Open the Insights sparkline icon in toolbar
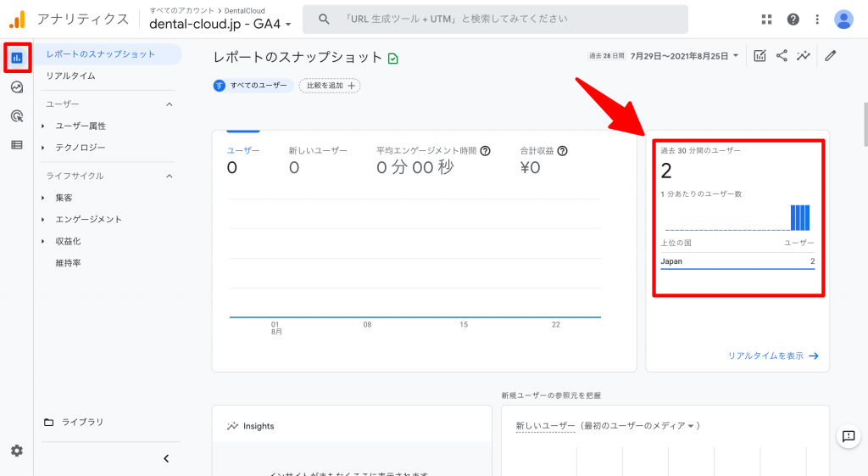 point(804,55)
